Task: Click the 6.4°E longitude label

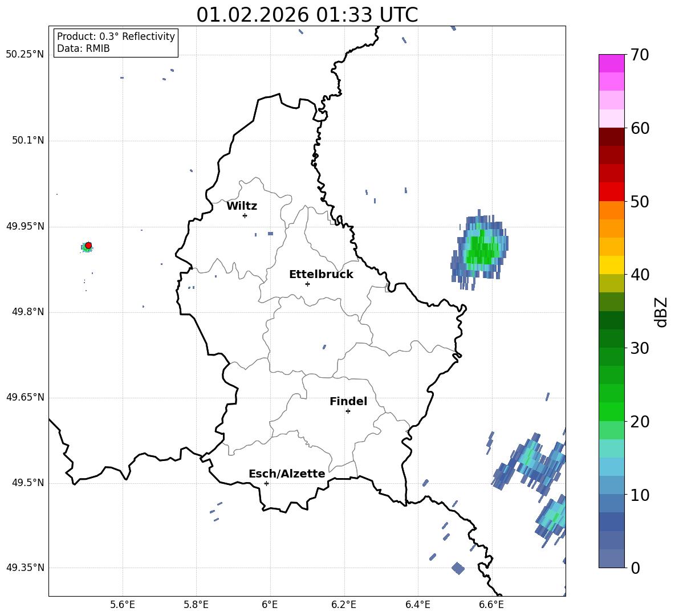Action: [417, 605]
